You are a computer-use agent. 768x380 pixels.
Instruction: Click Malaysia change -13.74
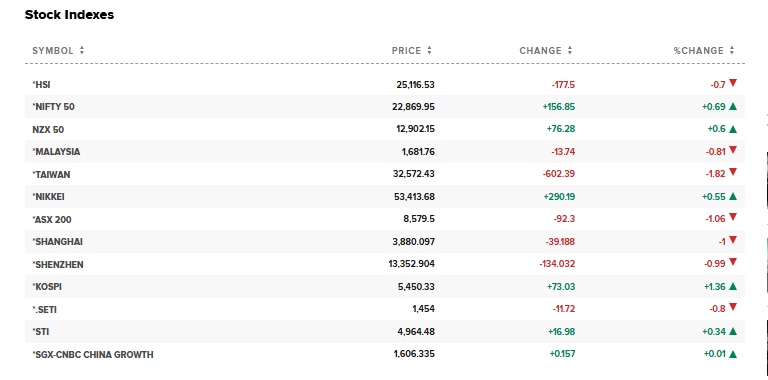tap(563, 152)
